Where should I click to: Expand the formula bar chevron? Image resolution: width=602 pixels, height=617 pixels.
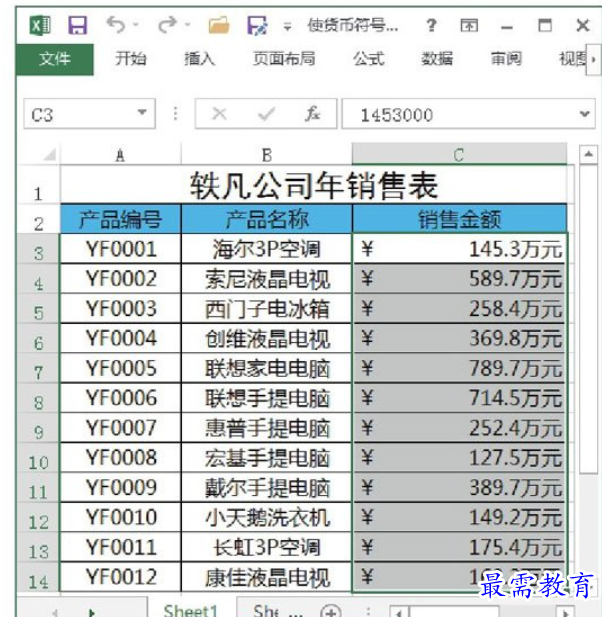(x=585, y=114)
